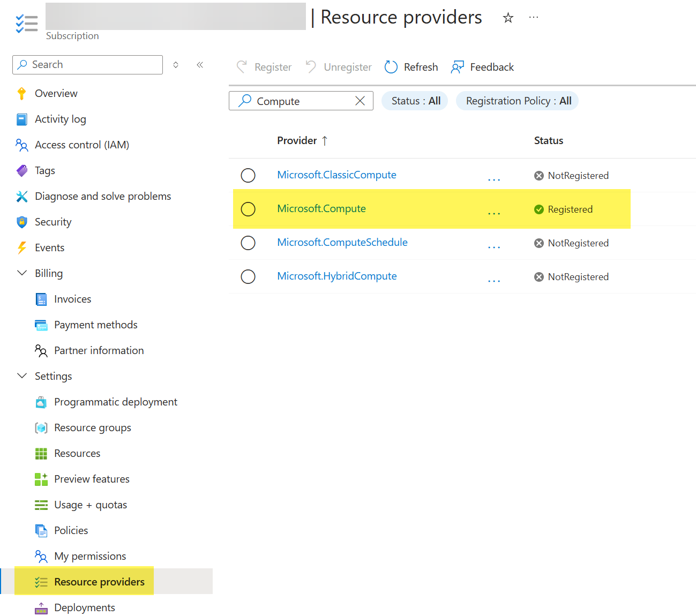Click the Policies document icon
This screenshot has height=616, width=696.
(x=41, y=531)
